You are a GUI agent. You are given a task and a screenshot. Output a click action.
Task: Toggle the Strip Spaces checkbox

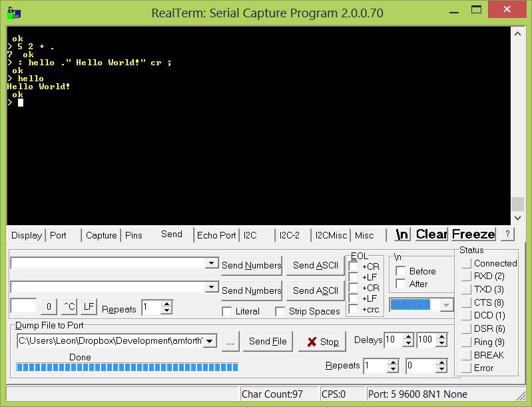click(280, 311)
